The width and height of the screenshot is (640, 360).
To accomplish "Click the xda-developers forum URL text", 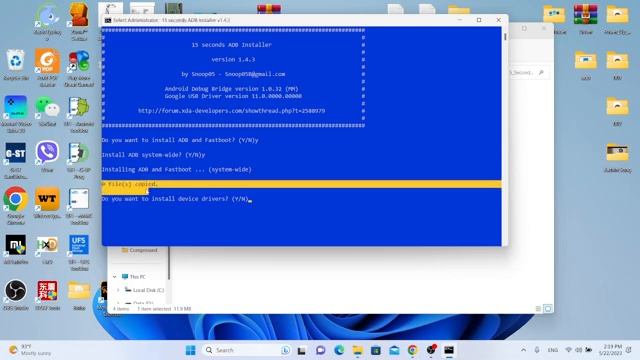I will tap(231, 111).
